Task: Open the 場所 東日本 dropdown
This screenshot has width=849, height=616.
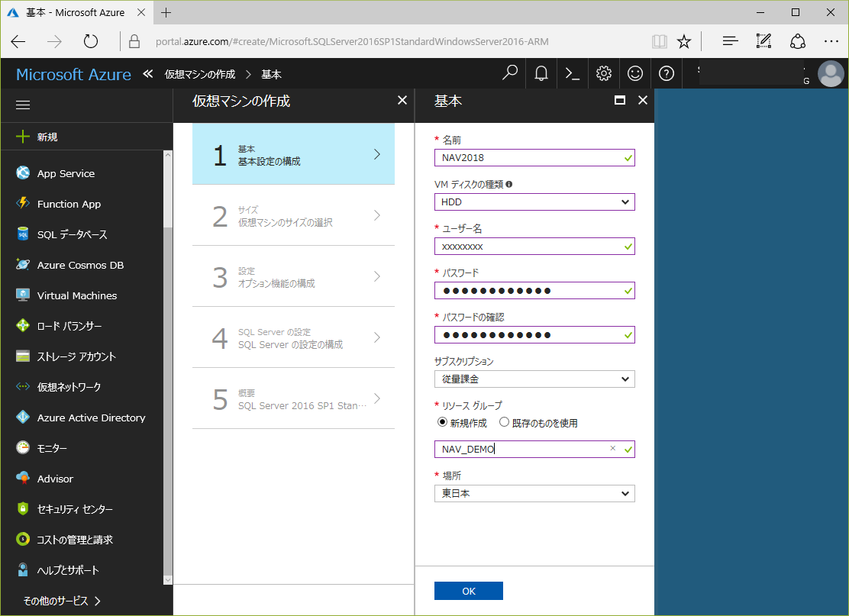Action: click(534, 493)
